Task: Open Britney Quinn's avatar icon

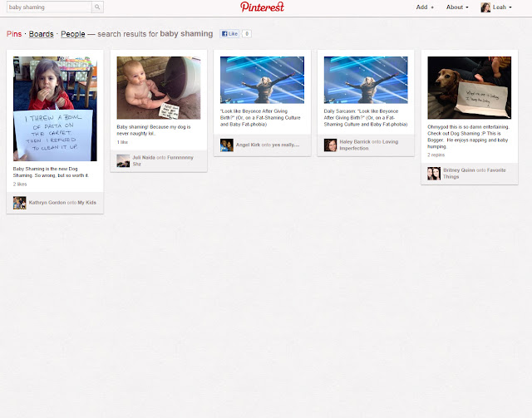Action: coord(434,174)
